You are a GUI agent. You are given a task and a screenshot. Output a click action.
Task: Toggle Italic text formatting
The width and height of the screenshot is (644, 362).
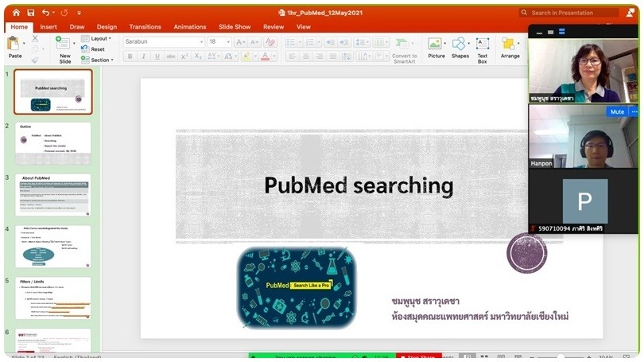click(144, 56)
